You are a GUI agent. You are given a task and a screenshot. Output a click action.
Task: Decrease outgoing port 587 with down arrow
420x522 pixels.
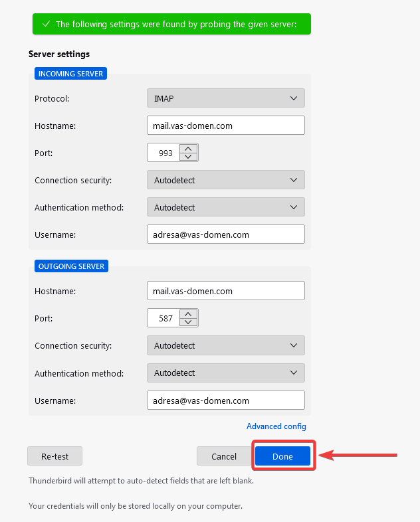(x=188, y=322)
